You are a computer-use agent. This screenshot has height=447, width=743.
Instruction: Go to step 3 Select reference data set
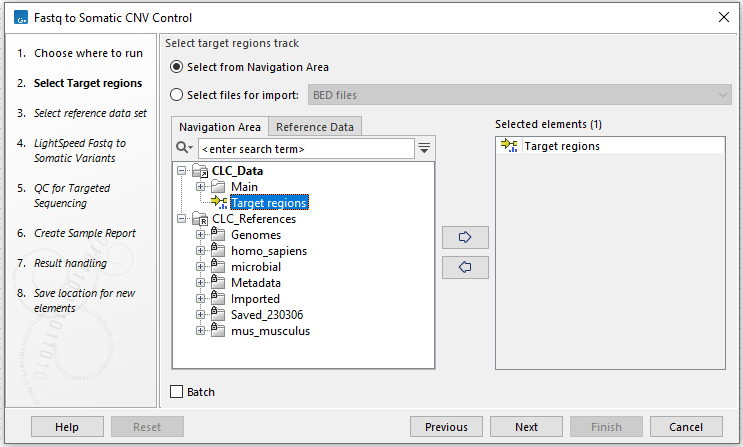pos(90,113)
